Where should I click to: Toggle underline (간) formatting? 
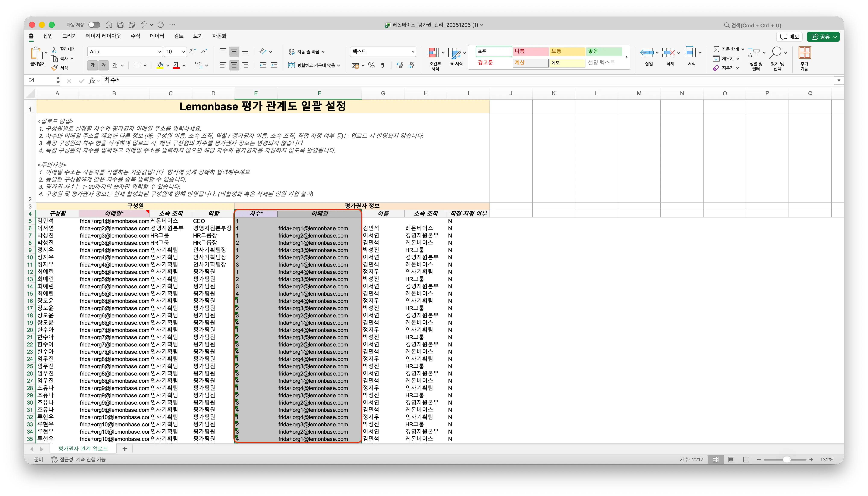(x=115, y=65)
